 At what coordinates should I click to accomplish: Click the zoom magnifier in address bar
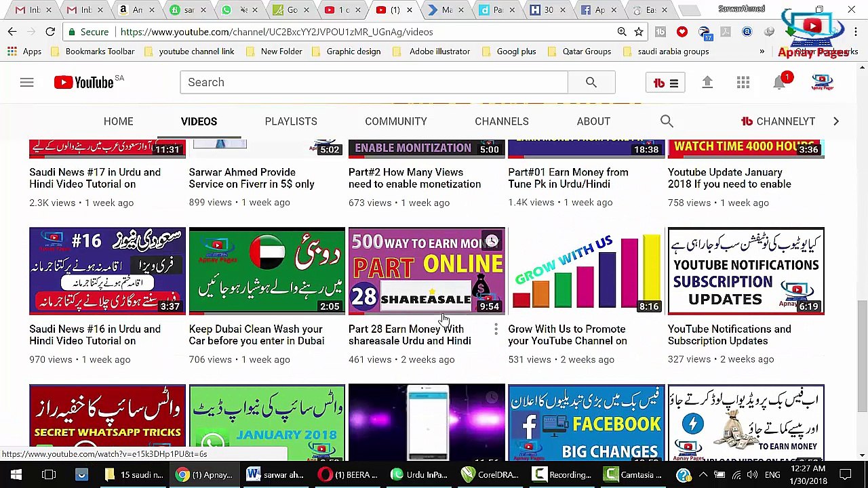tap(622, 32)
